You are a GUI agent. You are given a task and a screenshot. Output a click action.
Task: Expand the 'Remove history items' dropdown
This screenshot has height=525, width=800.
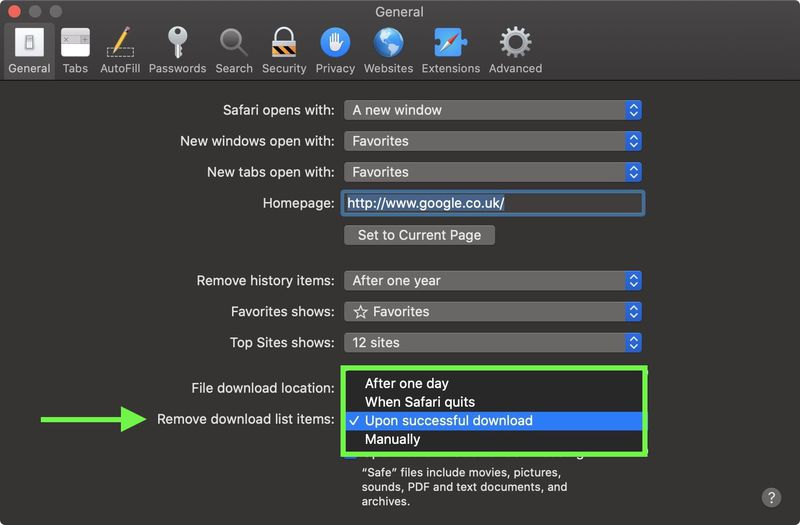tap(493, 281)
